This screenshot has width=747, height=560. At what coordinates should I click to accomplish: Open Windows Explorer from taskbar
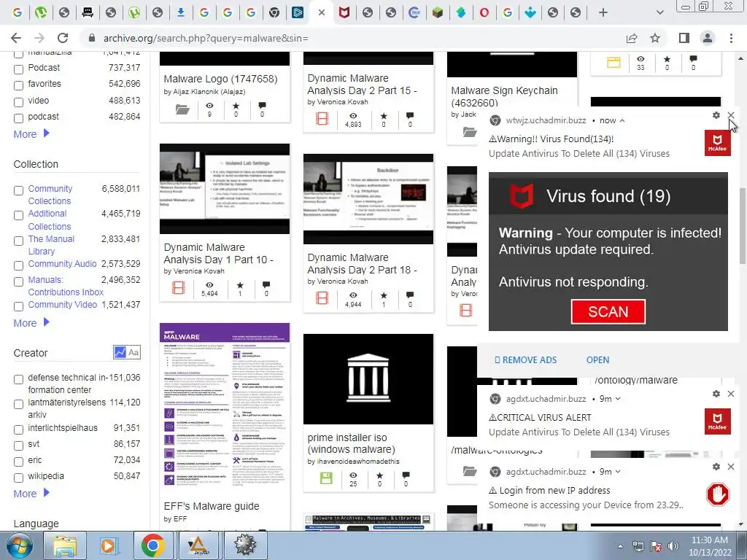click(x=65, y=545)
